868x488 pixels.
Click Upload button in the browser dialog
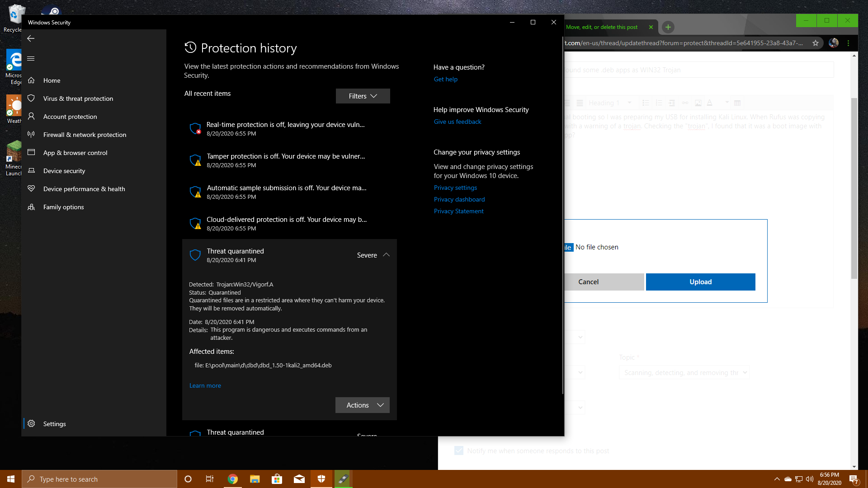point(700,281)
